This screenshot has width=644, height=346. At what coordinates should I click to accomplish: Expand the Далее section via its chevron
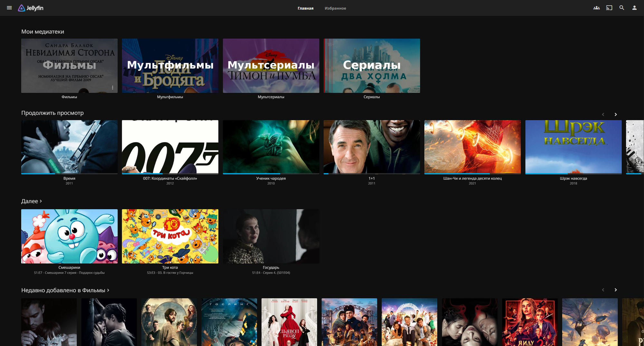(41, 201)
